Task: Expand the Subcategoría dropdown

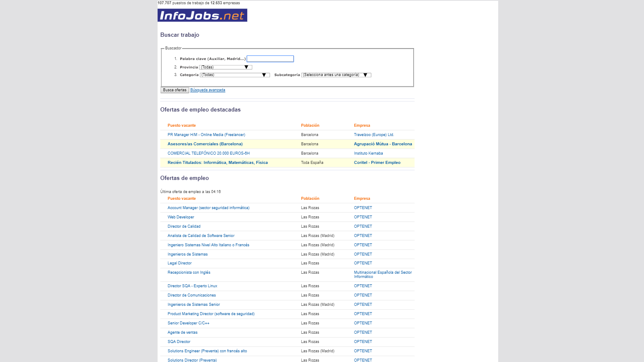Action: click(336, 75)
